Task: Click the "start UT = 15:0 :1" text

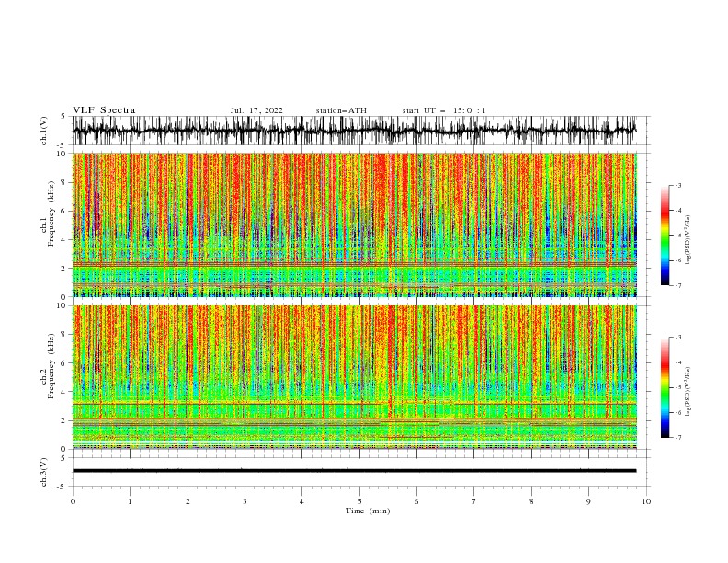Action: click(x=444, y=110)
